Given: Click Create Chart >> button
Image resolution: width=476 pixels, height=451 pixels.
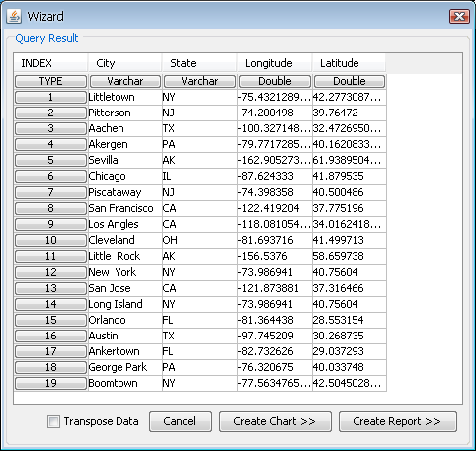Looking at the screenshot, I should [x=275, y=421].
